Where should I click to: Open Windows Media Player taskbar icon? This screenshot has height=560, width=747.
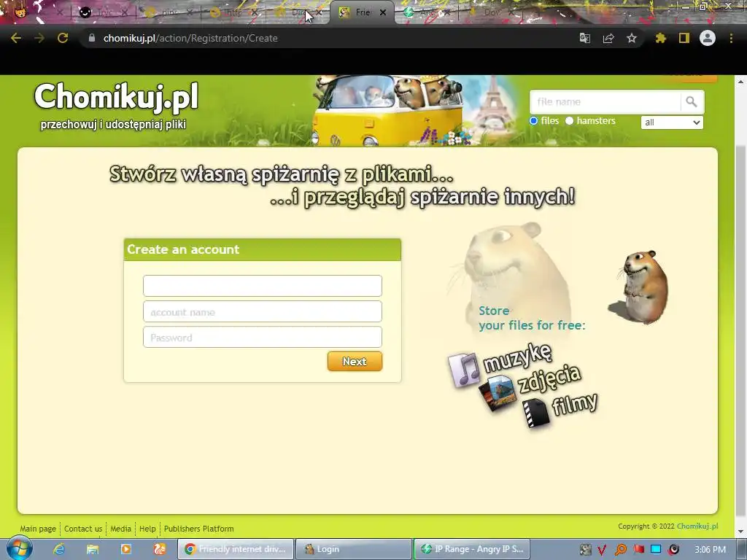(x=125, y=549)
